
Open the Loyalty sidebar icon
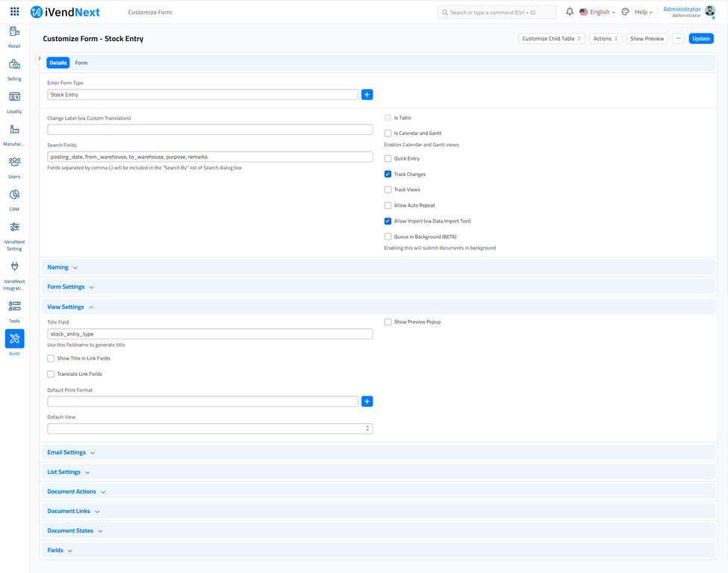(14, 98)
